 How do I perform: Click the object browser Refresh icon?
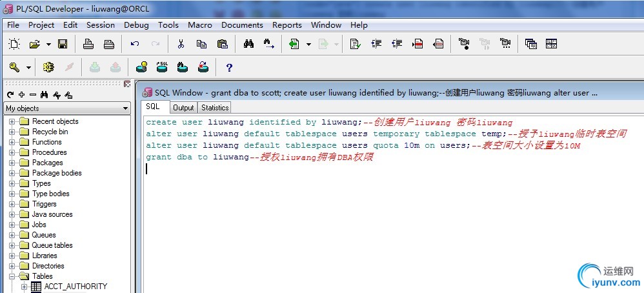[x=10, y=95]
